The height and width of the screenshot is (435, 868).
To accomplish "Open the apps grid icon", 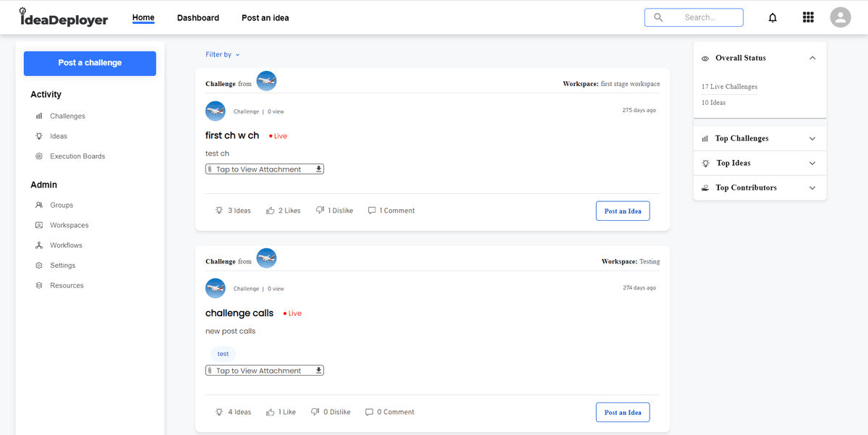I will pyautogui.click(x=809, y=17).
